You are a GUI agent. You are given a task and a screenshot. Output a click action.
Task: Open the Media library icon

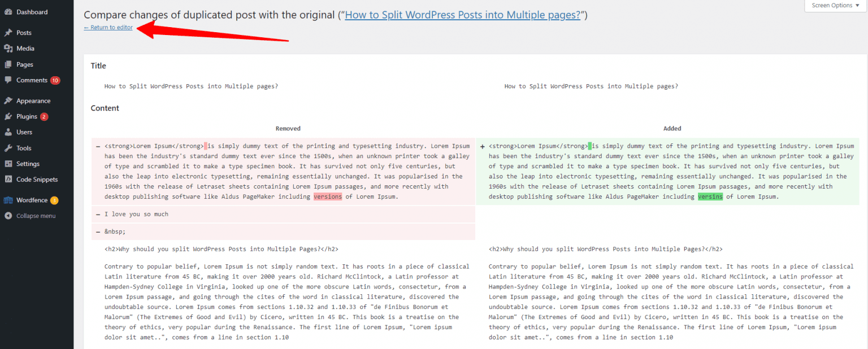click(x=8, y=48)
